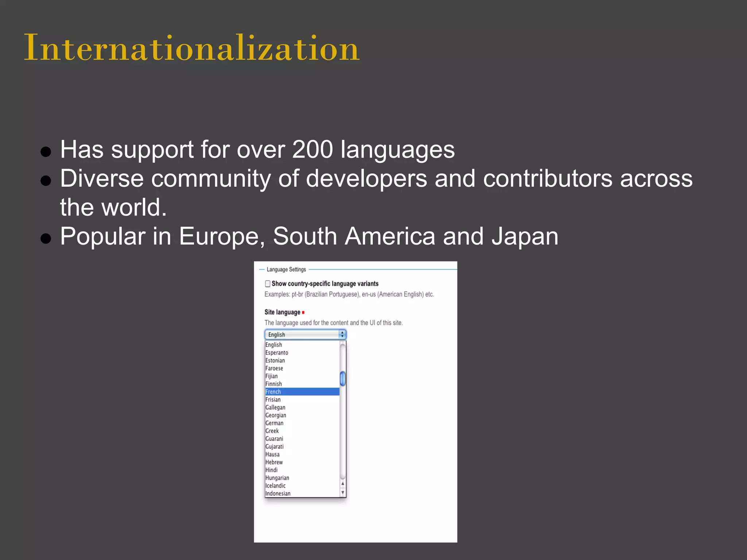Select Hindi in the language list
The width and height of the screenshot is (747, 560).
[x=302, y=470]
